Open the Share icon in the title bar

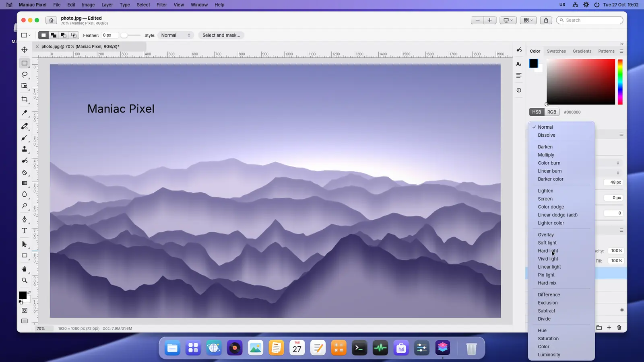[x=546, y=20]
